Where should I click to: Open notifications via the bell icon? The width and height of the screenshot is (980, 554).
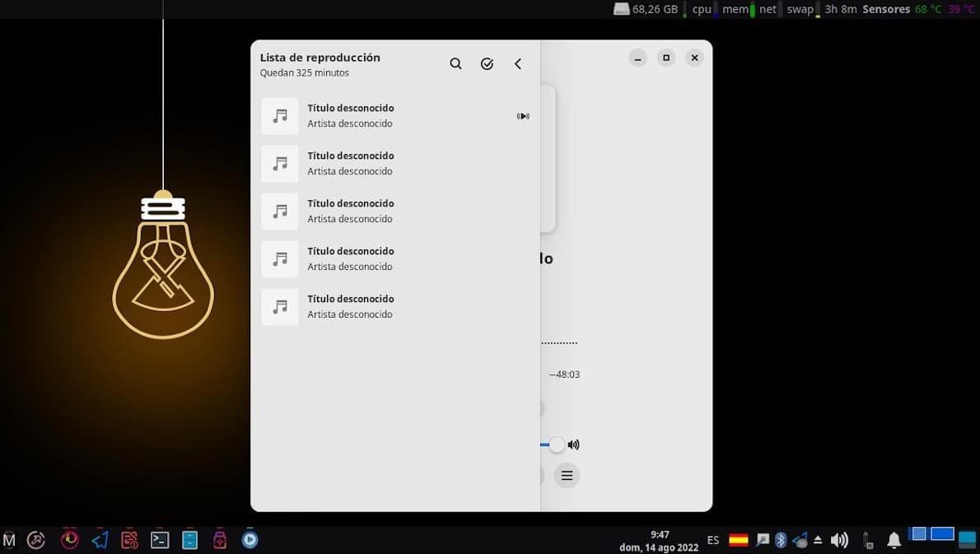(x=894, y=540)
